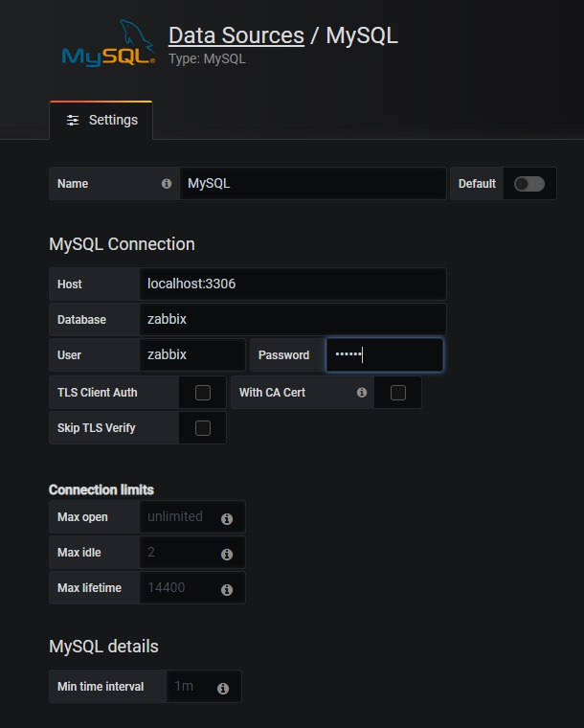
Task: Open the Settings tab
Action: (x=101, y=121)
